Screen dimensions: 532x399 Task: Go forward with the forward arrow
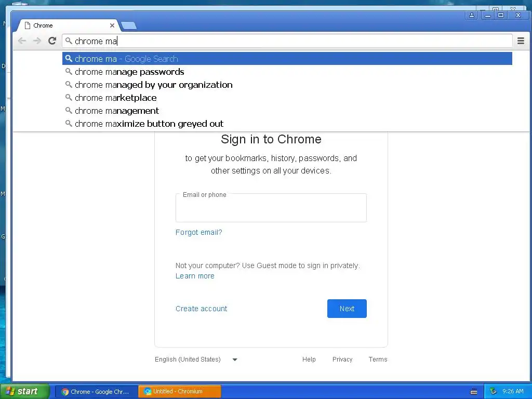click(x=37, y=41)
